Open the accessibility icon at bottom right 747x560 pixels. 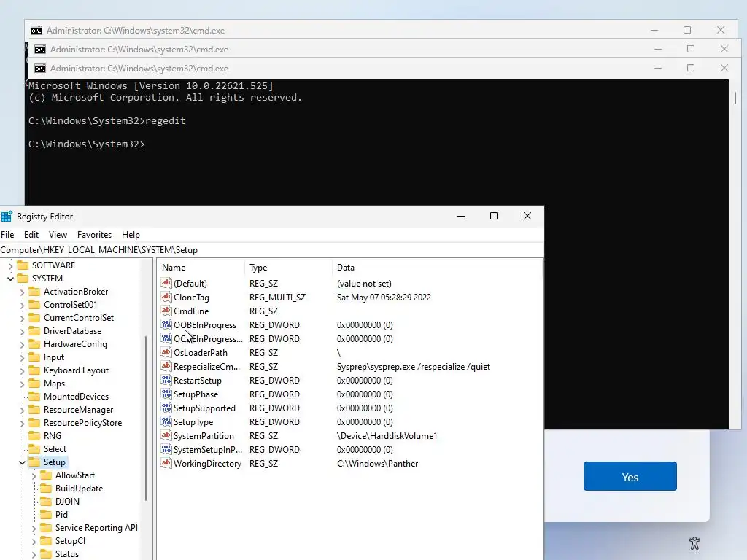click(x=694, y=542)
